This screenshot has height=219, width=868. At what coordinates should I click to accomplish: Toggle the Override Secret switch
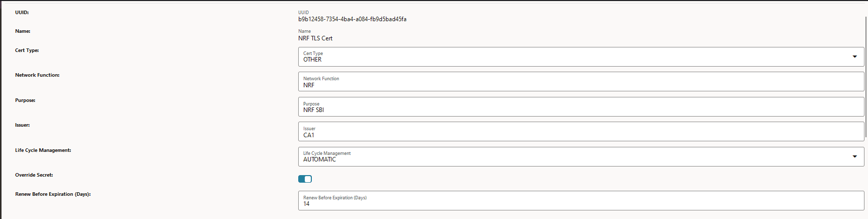305,179
